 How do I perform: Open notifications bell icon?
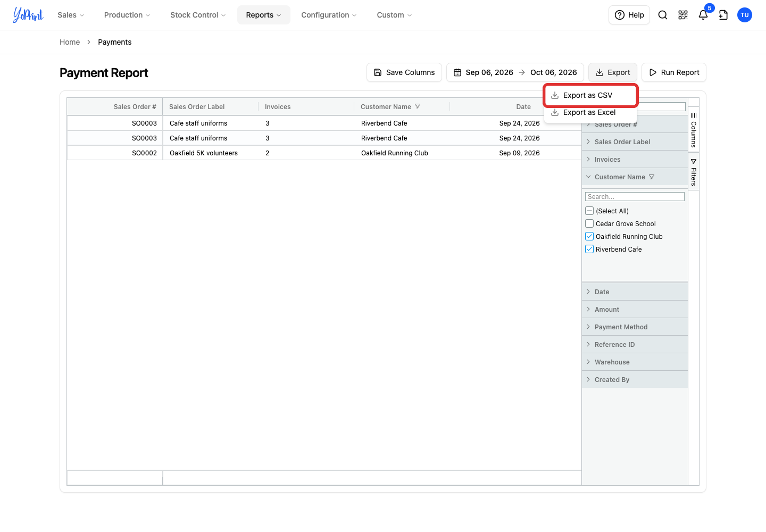703,15
